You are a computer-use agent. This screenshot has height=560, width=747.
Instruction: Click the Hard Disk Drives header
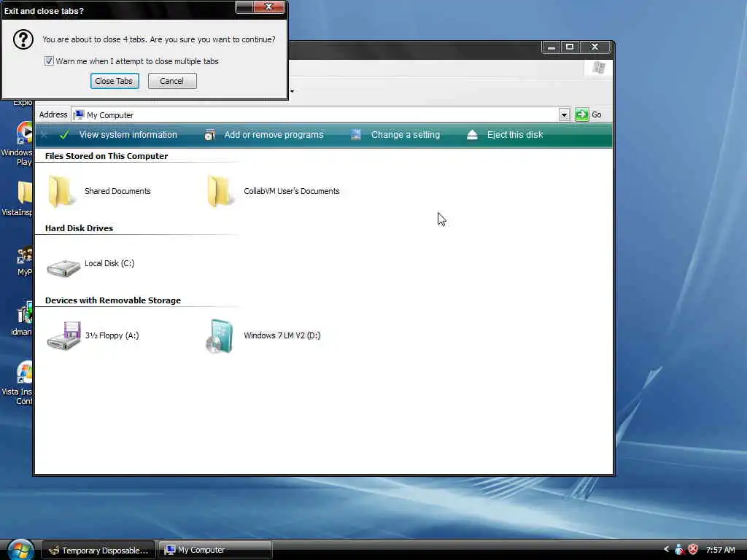tap(79, 228)
